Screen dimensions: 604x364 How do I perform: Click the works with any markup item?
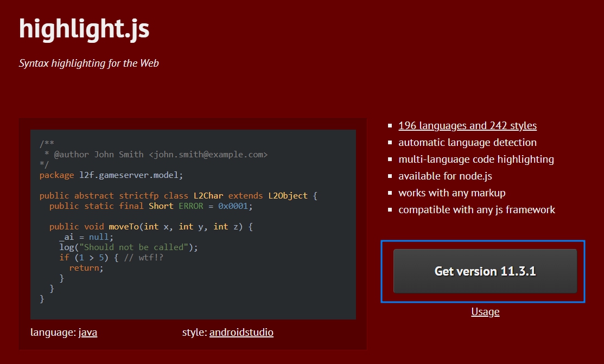452,193
